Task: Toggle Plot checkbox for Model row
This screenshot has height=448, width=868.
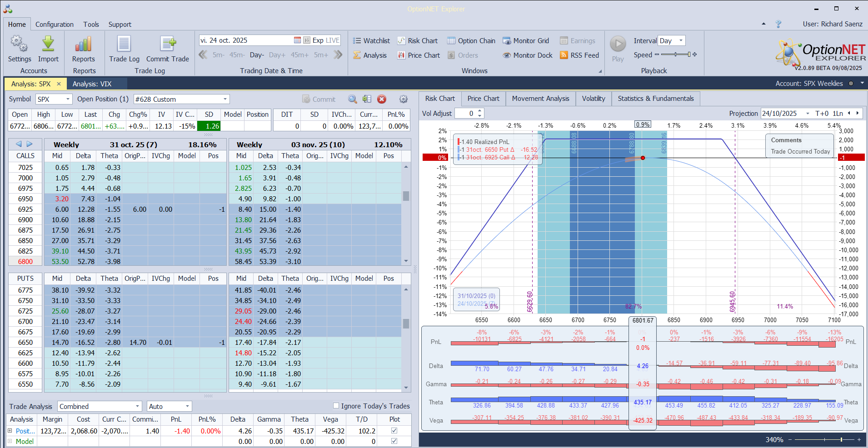Action: point(394,441)
